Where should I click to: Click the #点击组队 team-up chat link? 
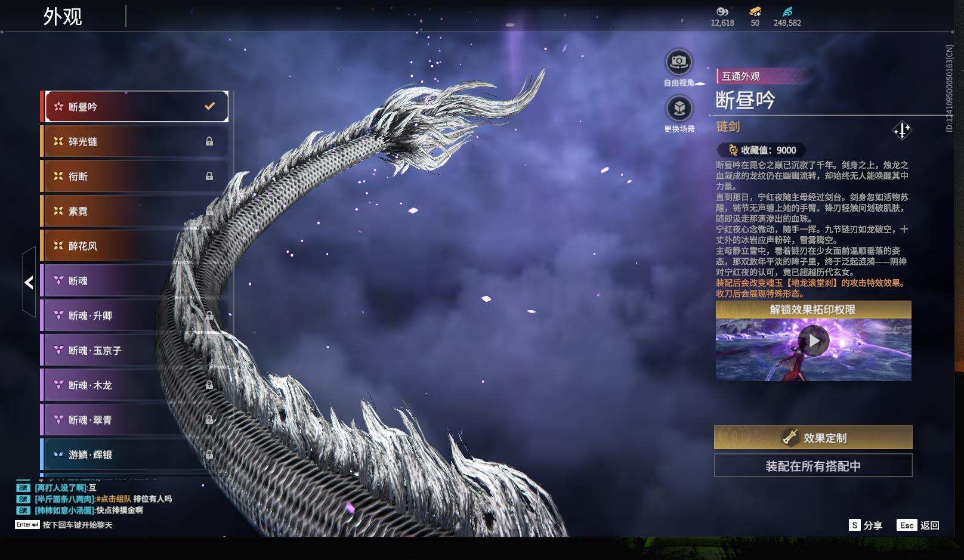coord(113,499)
